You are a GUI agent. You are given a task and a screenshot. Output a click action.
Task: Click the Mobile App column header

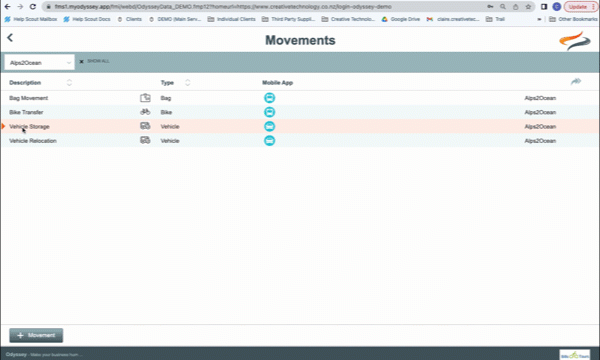[277, 83]
